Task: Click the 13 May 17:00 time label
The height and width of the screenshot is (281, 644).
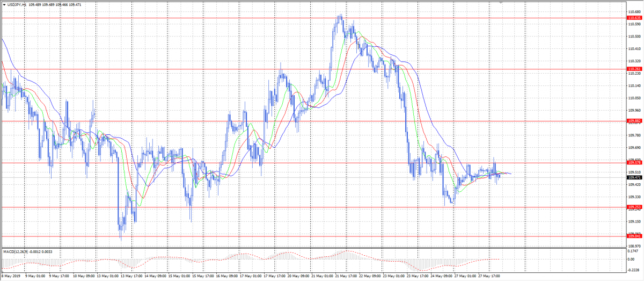Action: 131,277
